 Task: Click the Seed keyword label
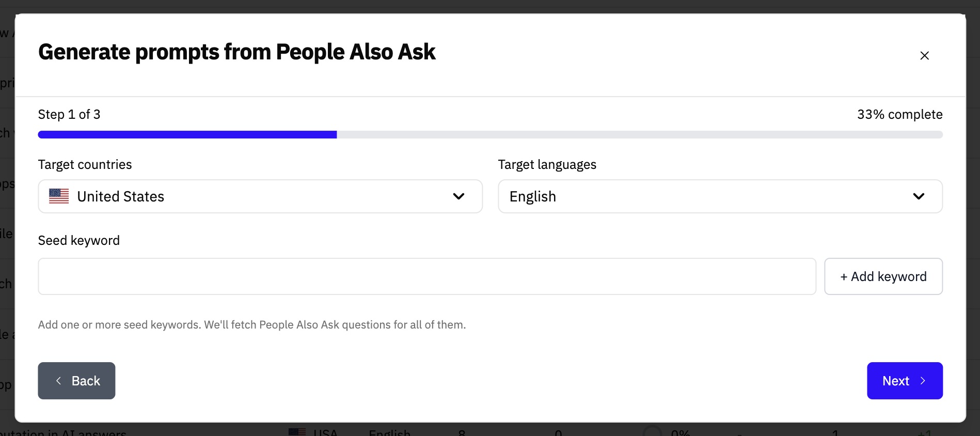79,240
